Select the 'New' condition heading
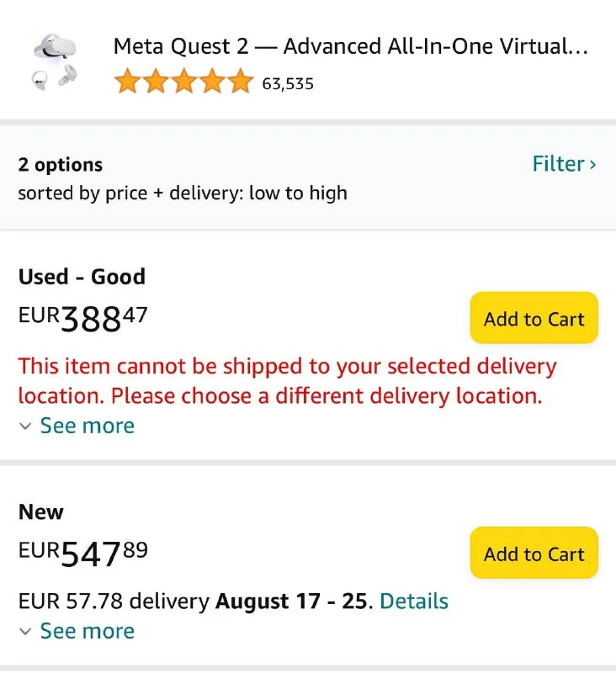The image size is (616, 673). pyautogui.click(x=41, y=512)
